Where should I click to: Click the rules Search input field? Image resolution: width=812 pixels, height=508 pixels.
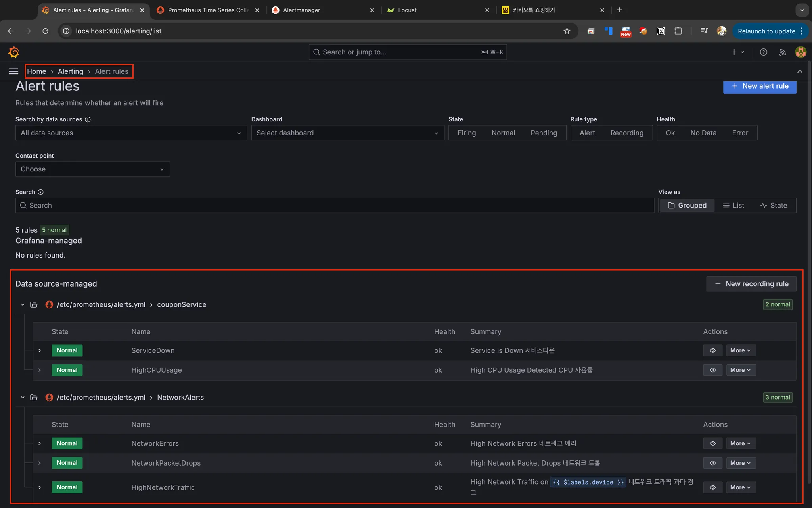(334, 206)
